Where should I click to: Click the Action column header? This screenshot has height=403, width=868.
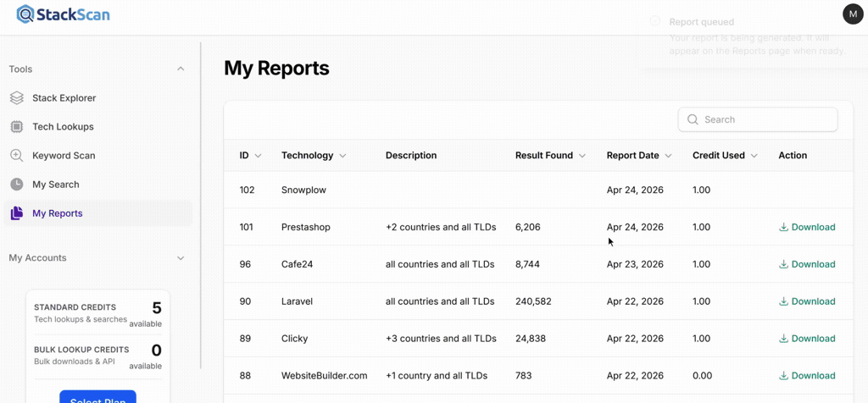click(x=793, y=155)
